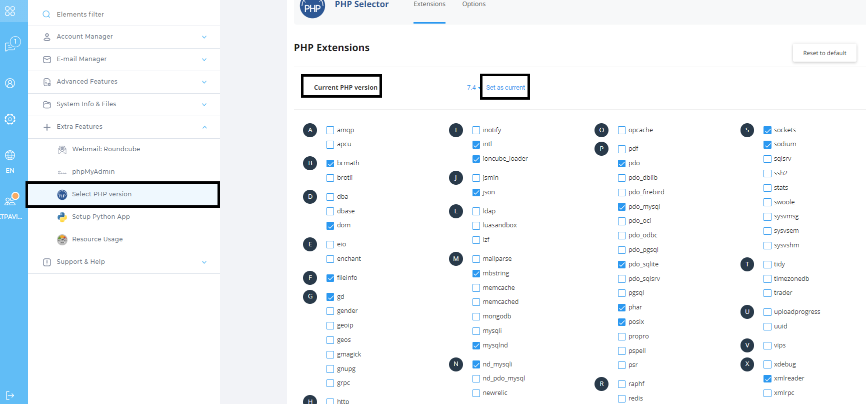Screen dimensions: 866x404
Task: Click the large PHP logo in the PHP Selector header
Action: pos(312,7)
